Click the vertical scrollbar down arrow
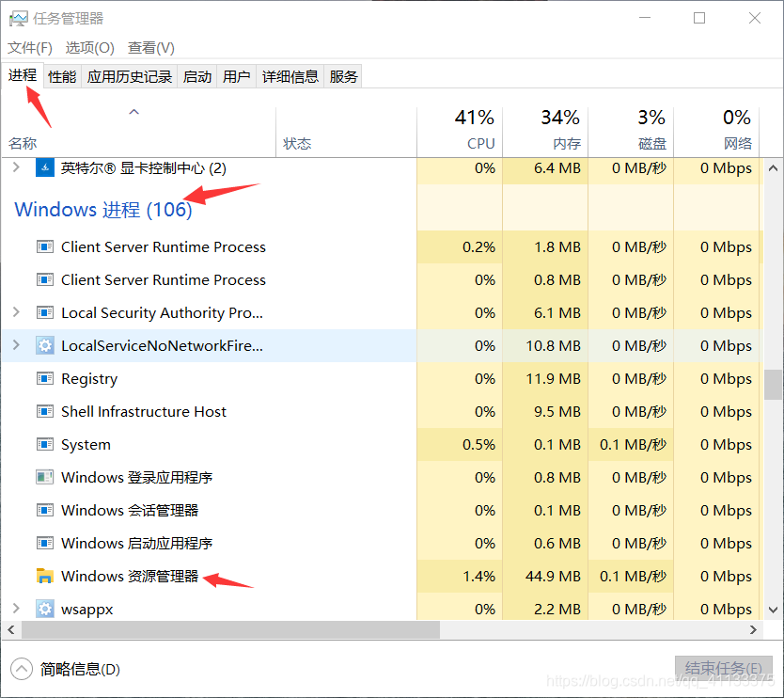The height and width of the screenshot is (698, 784). (x=773, y=610)
